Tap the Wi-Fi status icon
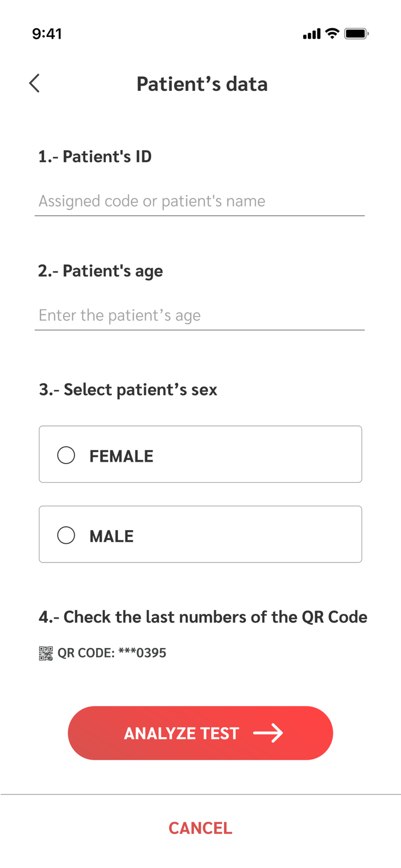Viewport: 401px width, 868px height. tap(332, 34)
